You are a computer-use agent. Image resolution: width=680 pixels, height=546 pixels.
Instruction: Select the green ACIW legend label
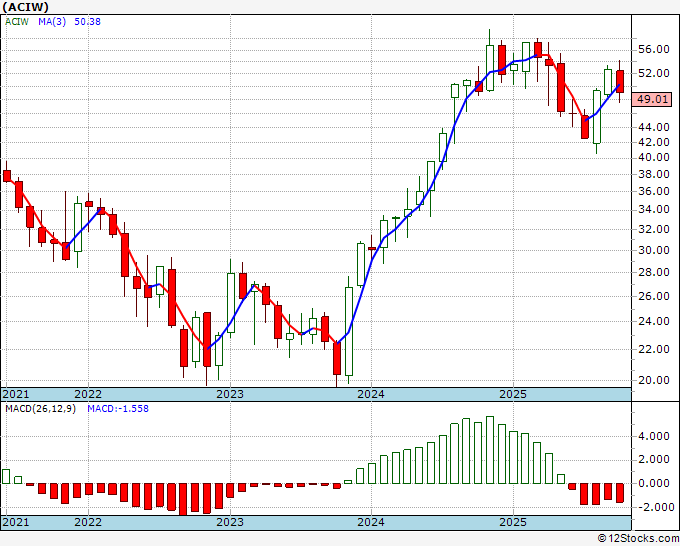tap(17, 21)
